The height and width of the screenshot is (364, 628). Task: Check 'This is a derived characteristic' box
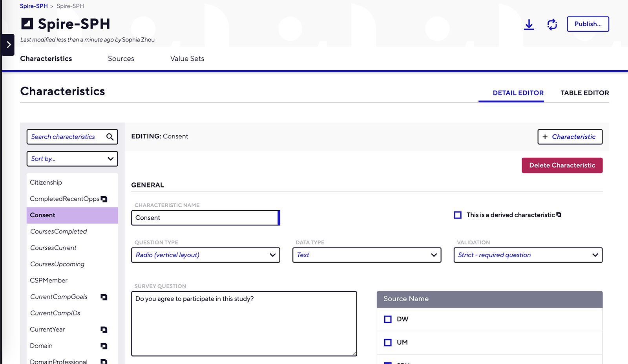click(x=458, y=215)
